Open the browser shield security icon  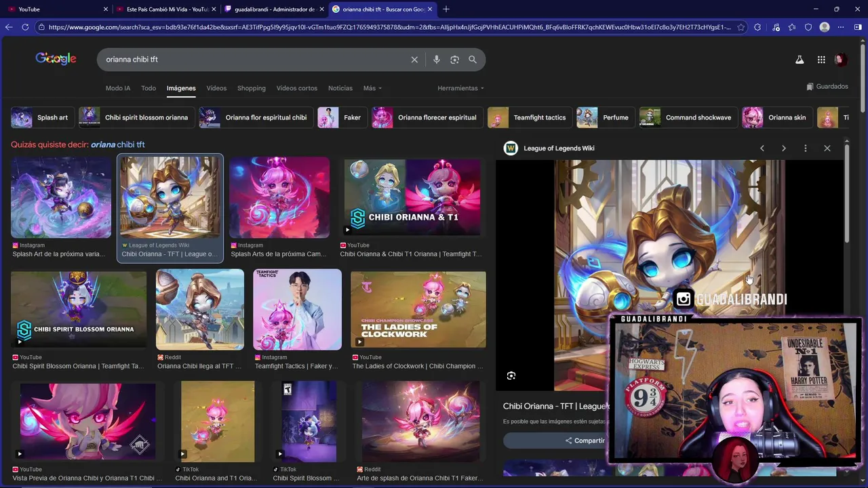point(808,27)
